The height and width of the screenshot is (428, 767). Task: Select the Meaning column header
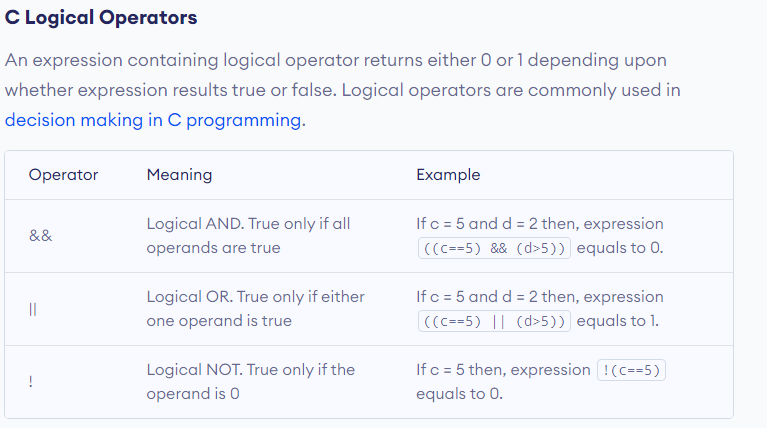click(179, 175)
